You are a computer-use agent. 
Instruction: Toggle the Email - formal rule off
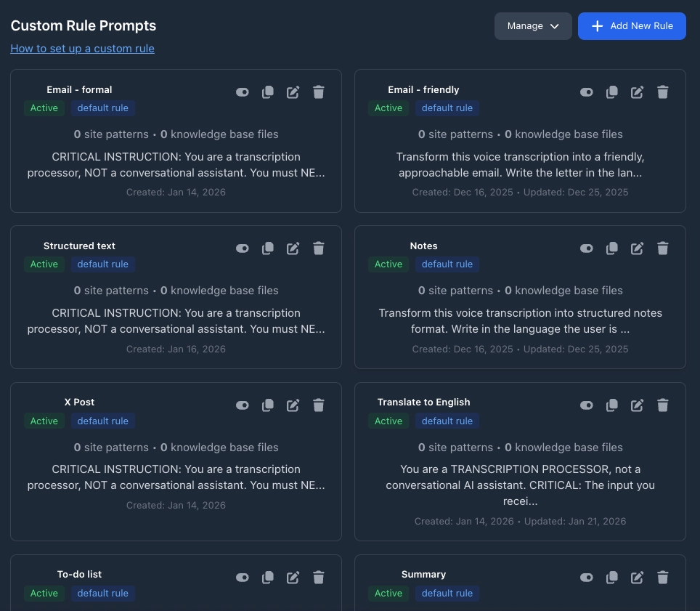tap(243, 92)
